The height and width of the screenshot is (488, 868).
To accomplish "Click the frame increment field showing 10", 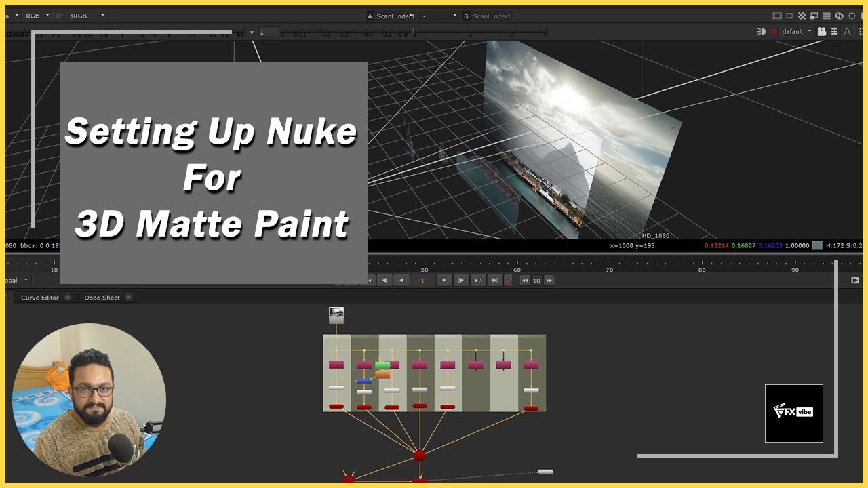I will pyautogui.click(x=537, y=281).
